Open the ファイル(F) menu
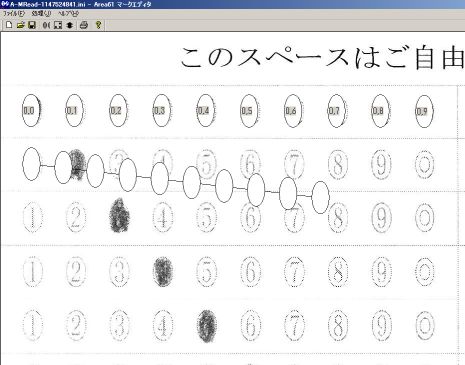Viewport: 465px width, 365px height. pos(14,14)
